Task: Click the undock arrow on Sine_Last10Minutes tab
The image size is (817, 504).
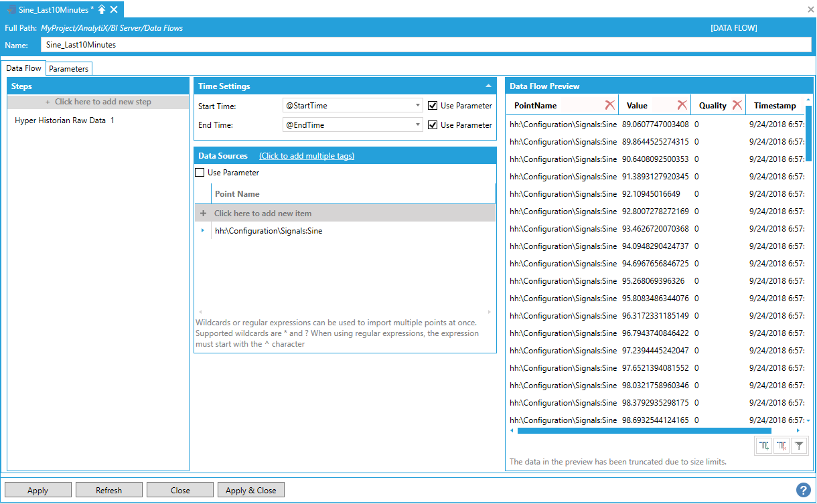Action: click(102, 9)
